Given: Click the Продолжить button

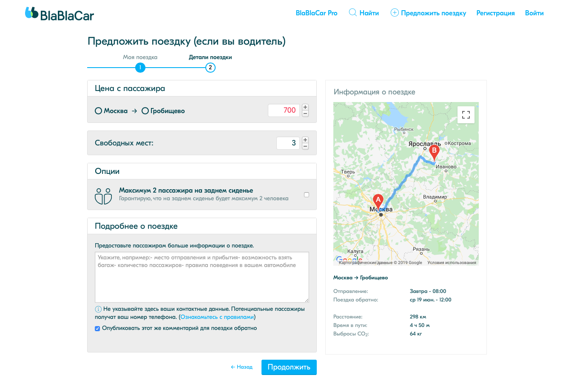Looking at the screenshot, I should [289, 367].
